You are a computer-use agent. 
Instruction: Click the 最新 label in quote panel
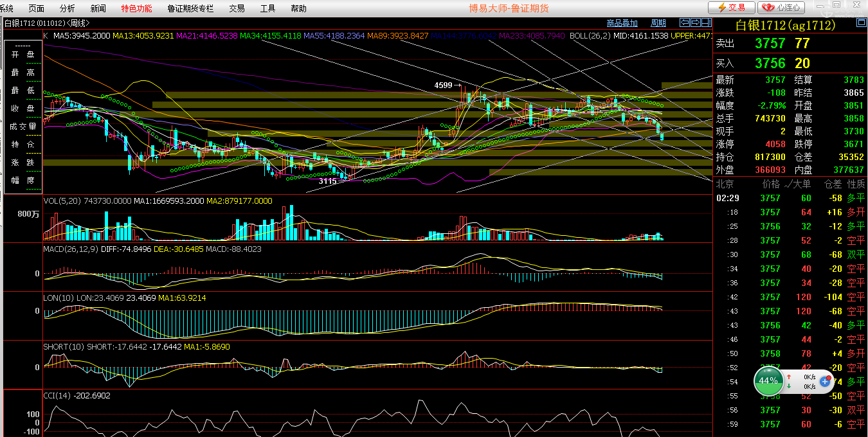coord(725,80)
